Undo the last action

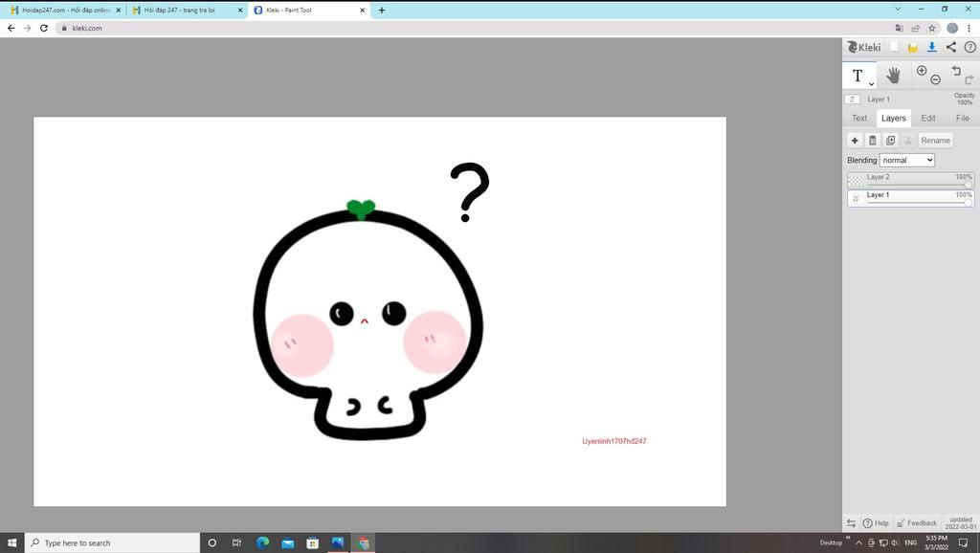pos(956,70)
